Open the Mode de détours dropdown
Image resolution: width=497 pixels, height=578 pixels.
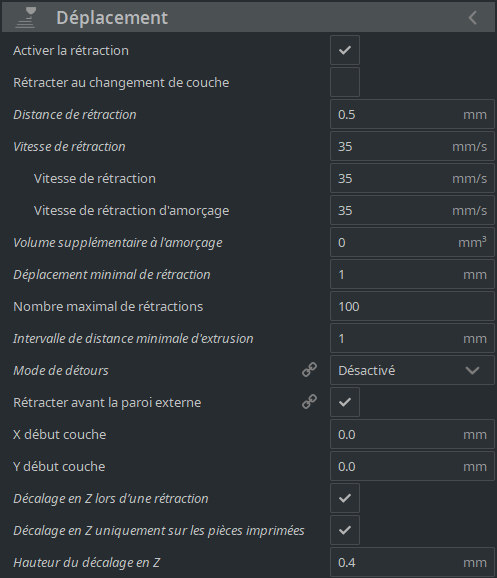(412, 370)
